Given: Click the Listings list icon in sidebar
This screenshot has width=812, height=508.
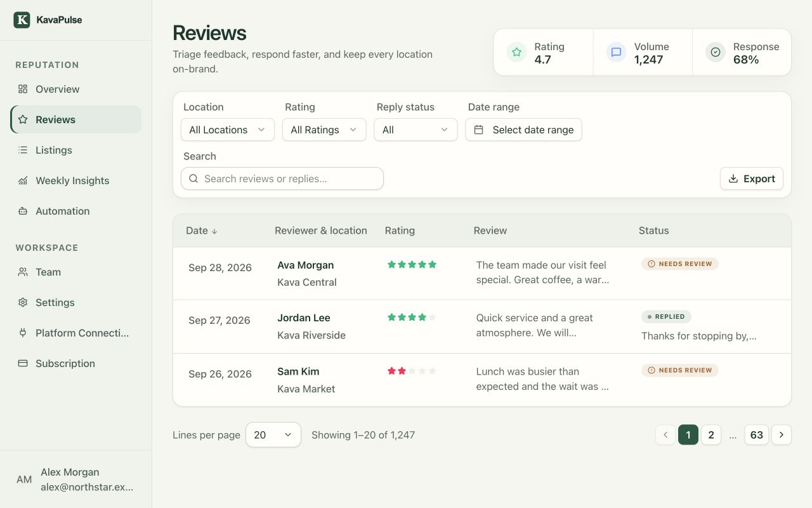Looking at the screenshot, I should pos(23,150).
